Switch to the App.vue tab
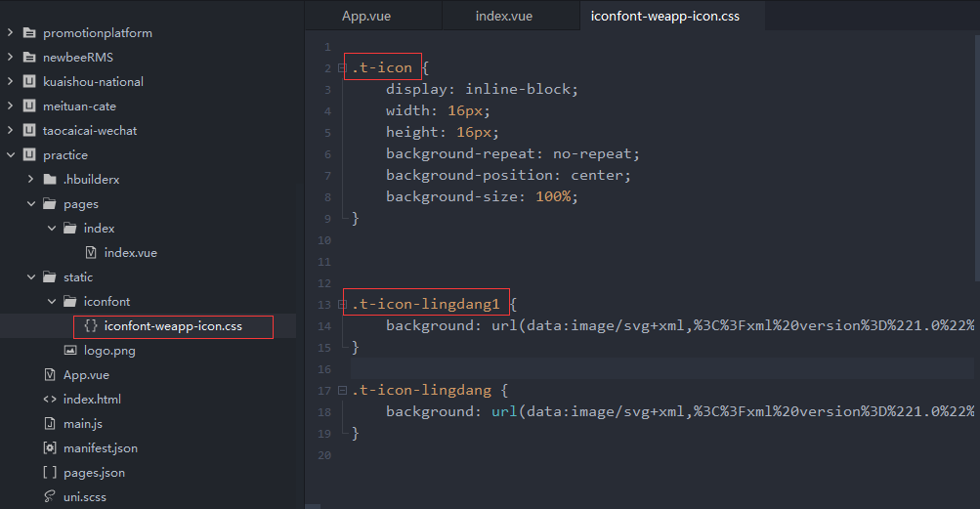The height and width of the screenshot is (509, 980). click(366, 17)
